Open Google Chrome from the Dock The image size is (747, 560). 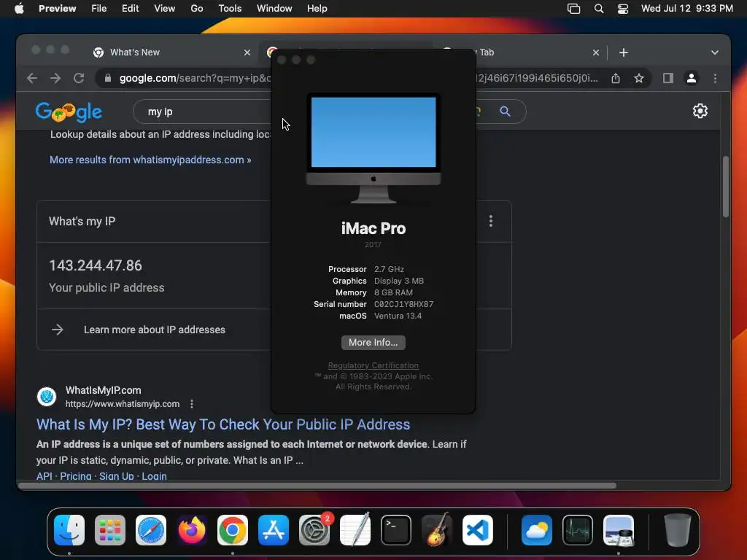coord(233,530)
